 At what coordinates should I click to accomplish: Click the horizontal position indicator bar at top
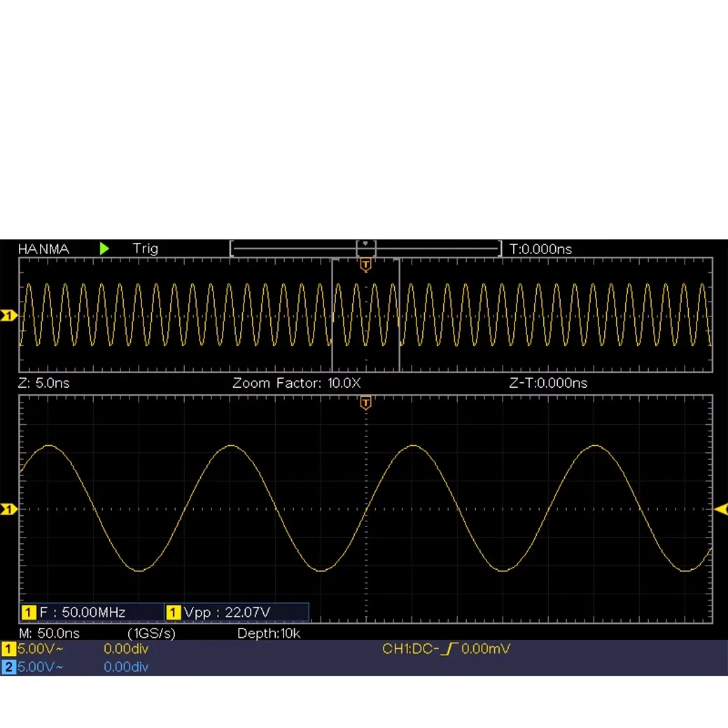click(x=365, y=248)
